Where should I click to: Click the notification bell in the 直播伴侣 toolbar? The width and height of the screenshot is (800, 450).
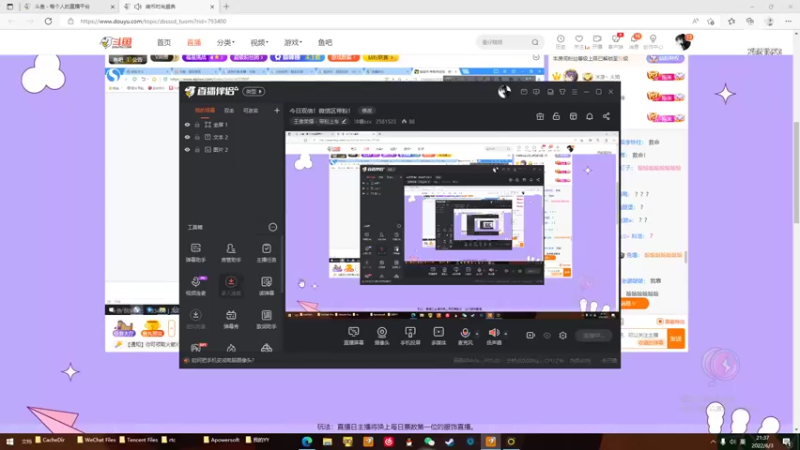click(x=589, y=116)
